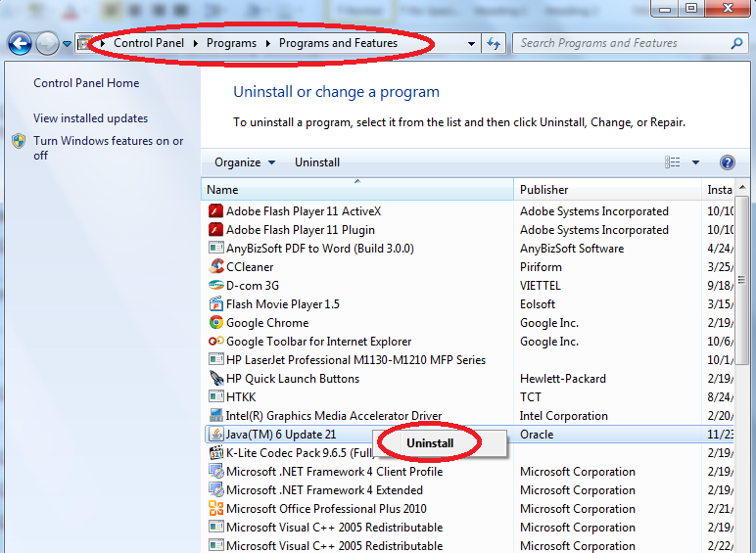Click the Eolsoft publisher cell
Image resolution: width=756 pixels, height=553 pixels.
click(x=538, y=304)
